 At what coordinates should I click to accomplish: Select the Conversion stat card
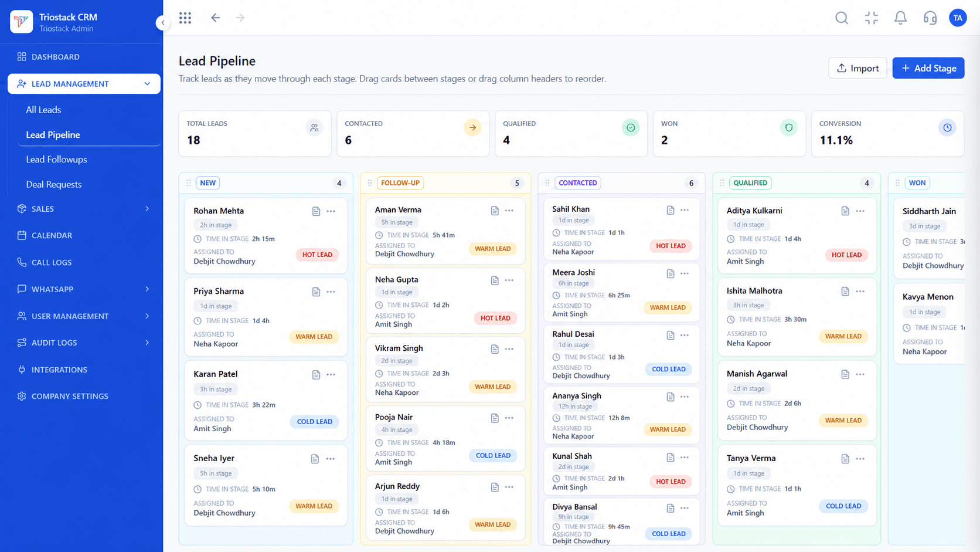(887, 134)
